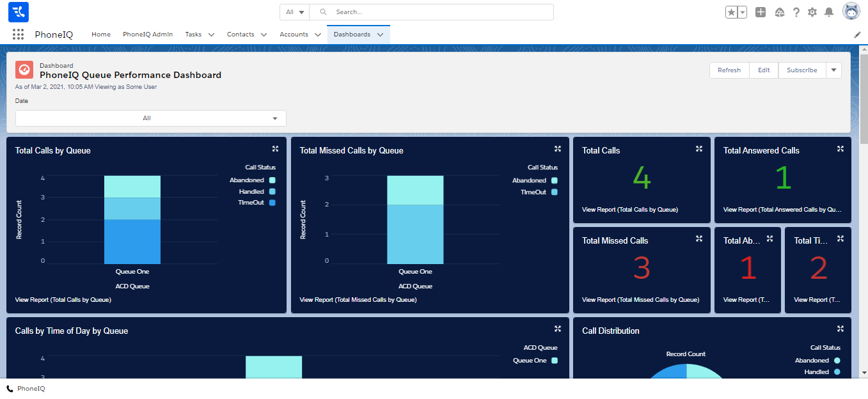Click the TimeOut legend color swatch
The height and width of the screenshot is (399, 868).
click(272, 203)
